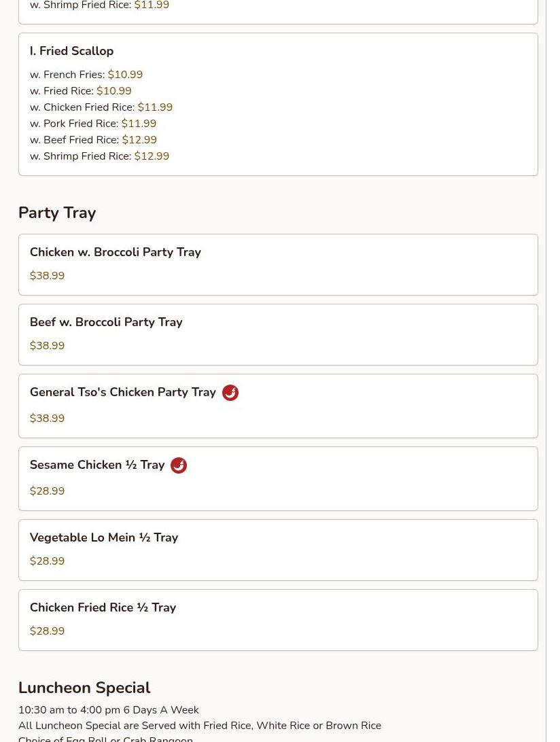Select Sesame Chicken ½ Tray item

(x=278, y=479)
